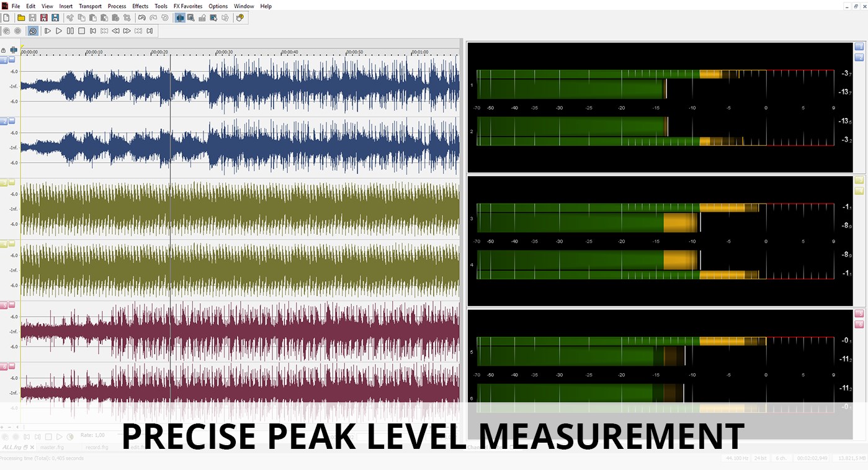Create a new file with New icon
This screenshot has height=470, width=868.
(6, 18)
